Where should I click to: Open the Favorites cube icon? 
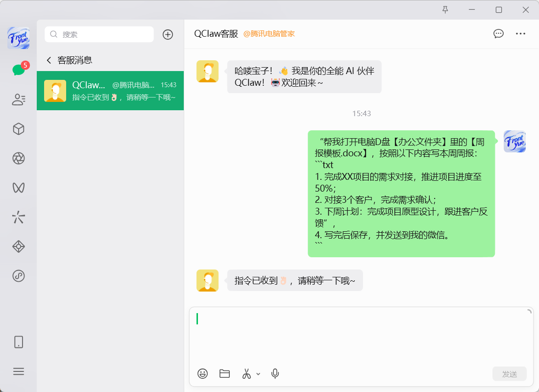(x=19, y=129)
